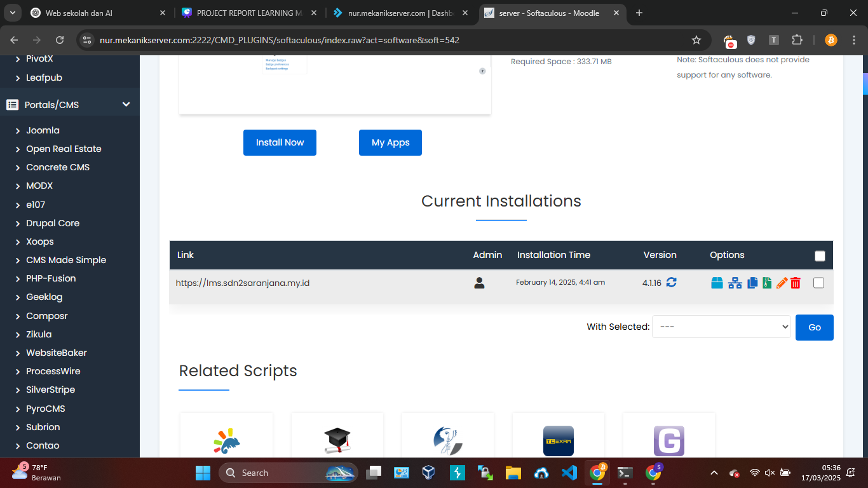868x488 pixels.
Task: Open the orange Bitcoin profile icon in Chrome
Action: [831, 40]
